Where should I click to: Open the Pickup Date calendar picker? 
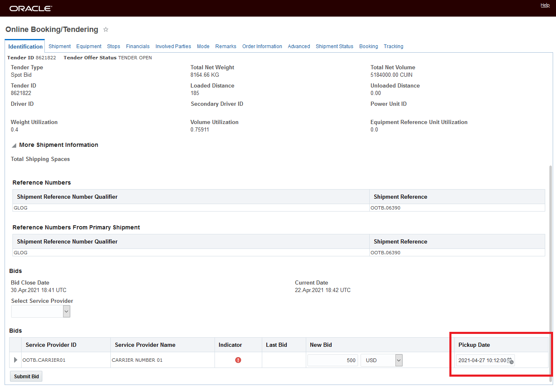click(x=510, y=360)
